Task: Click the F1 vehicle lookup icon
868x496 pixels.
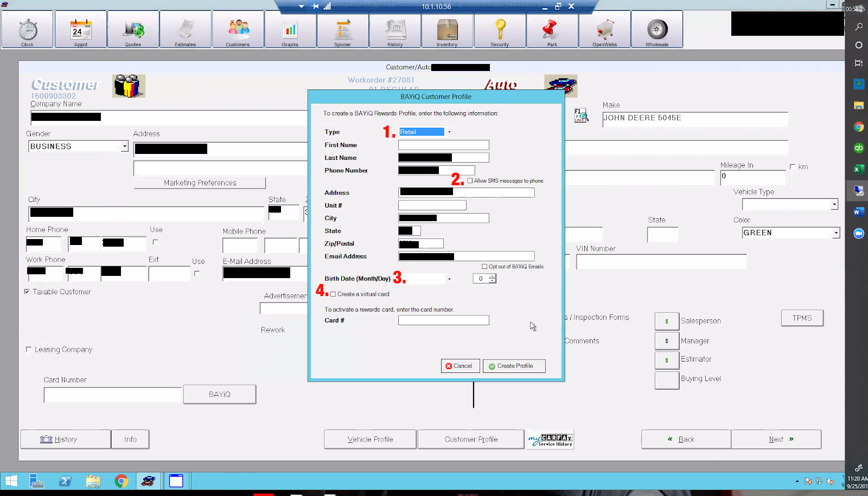Action: [x=581, y=115]
